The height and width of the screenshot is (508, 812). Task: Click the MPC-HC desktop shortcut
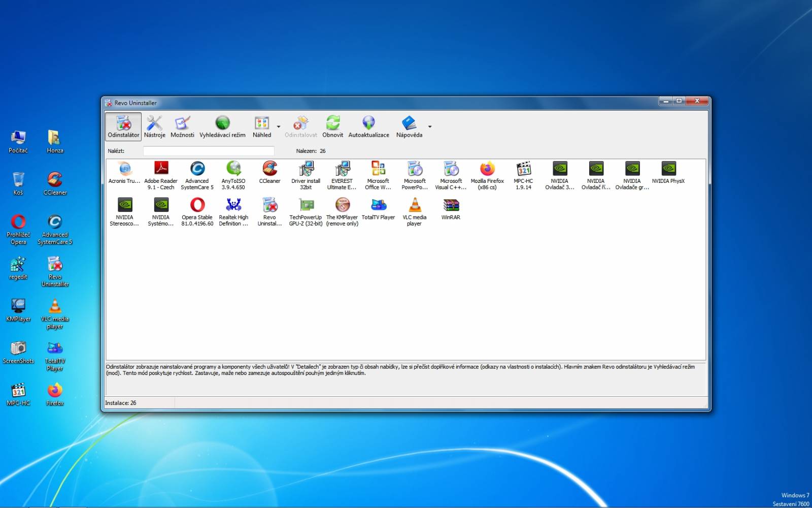click(18, 395)
